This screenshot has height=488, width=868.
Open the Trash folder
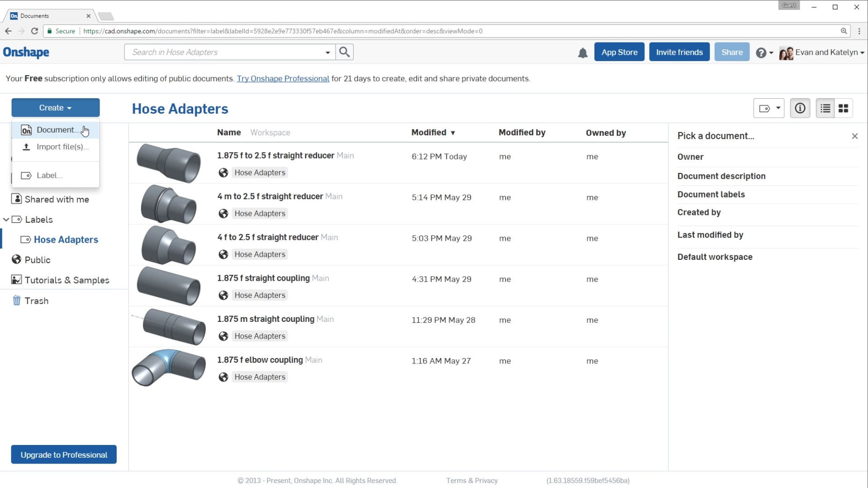coord(36,301)
